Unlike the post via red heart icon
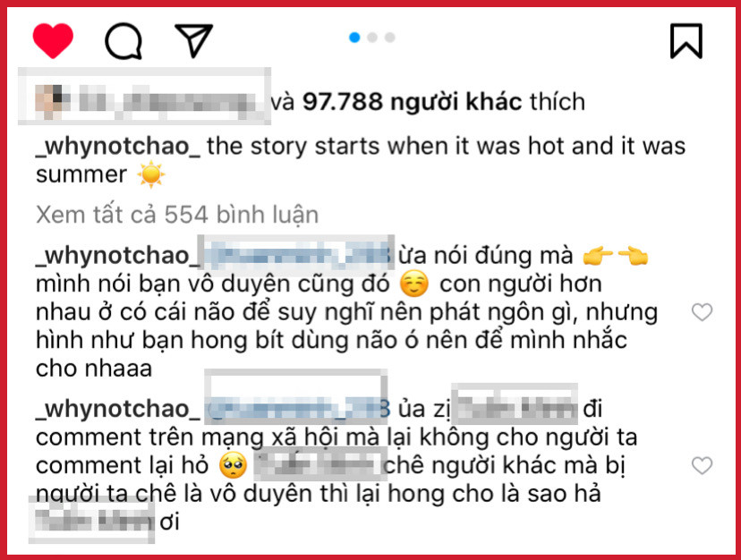The height and width of the screenshot is (560, 741). click(53, 40)
